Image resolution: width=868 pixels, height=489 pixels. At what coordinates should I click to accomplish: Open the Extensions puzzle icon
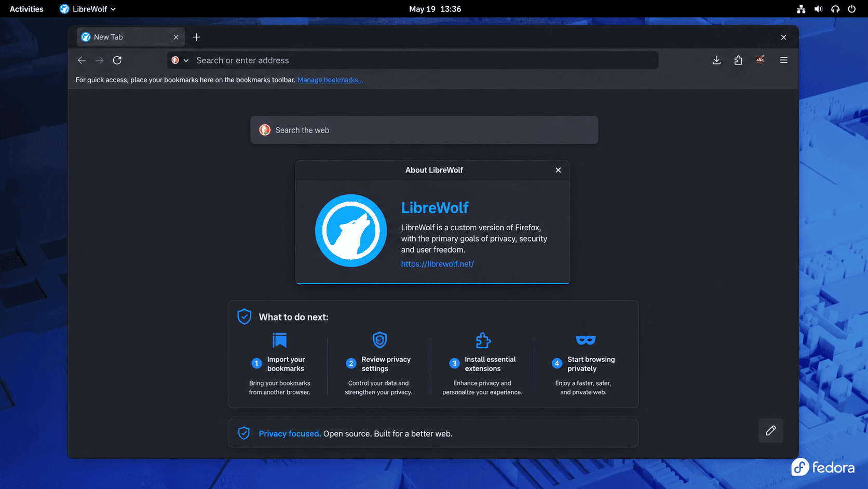point(738,60)
